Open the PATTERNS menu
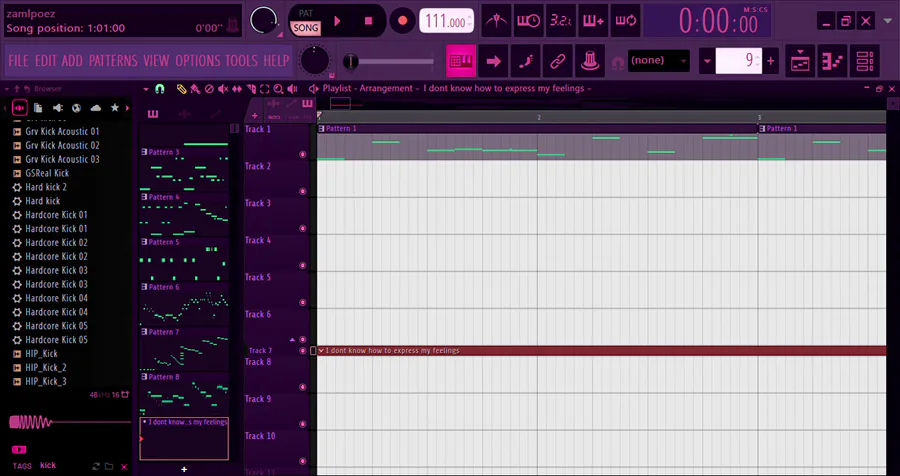This screenshot has height=476, width=900. 113,60
